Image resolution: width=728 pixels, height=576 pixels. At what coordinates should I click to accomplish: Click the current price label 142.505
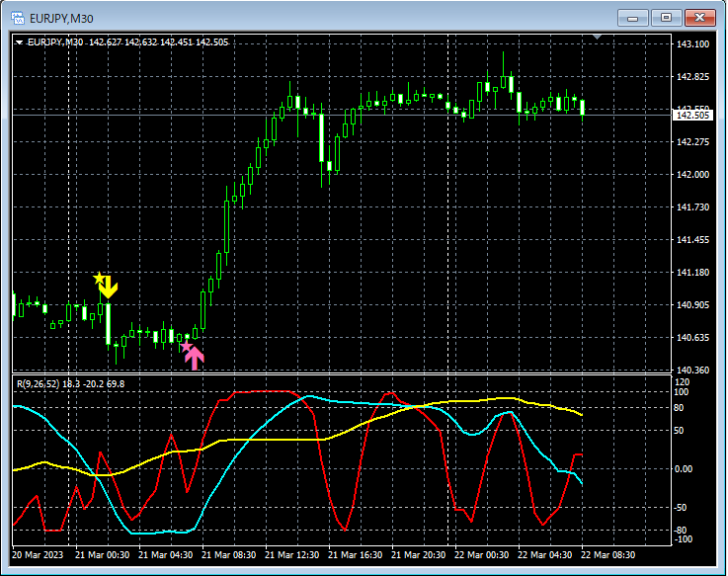point(692,116)
